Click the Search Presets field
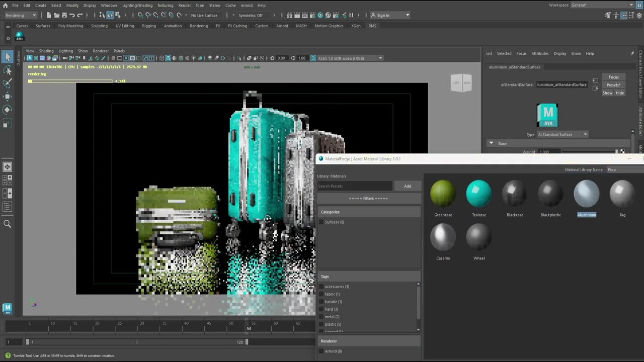The width and height of the screenshot is (644, 362). click(x=355, y=186)
